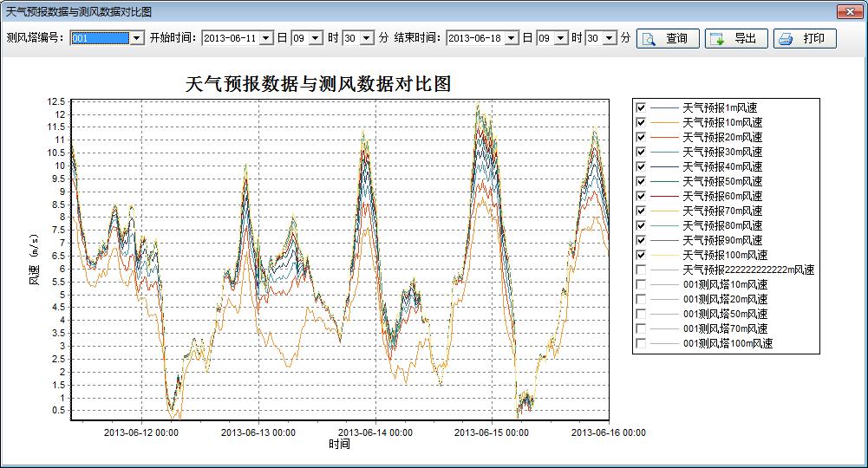Click the 导出 export button
This screenshot has width=868, height=468.
(x=736, y=38)
